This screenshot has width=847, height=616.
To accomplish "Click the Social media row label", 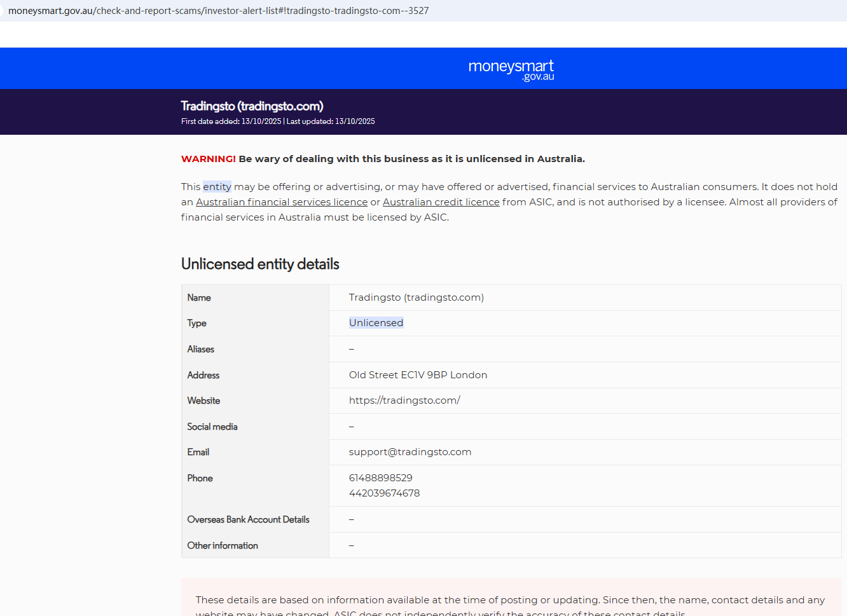I will coord(212,427).
